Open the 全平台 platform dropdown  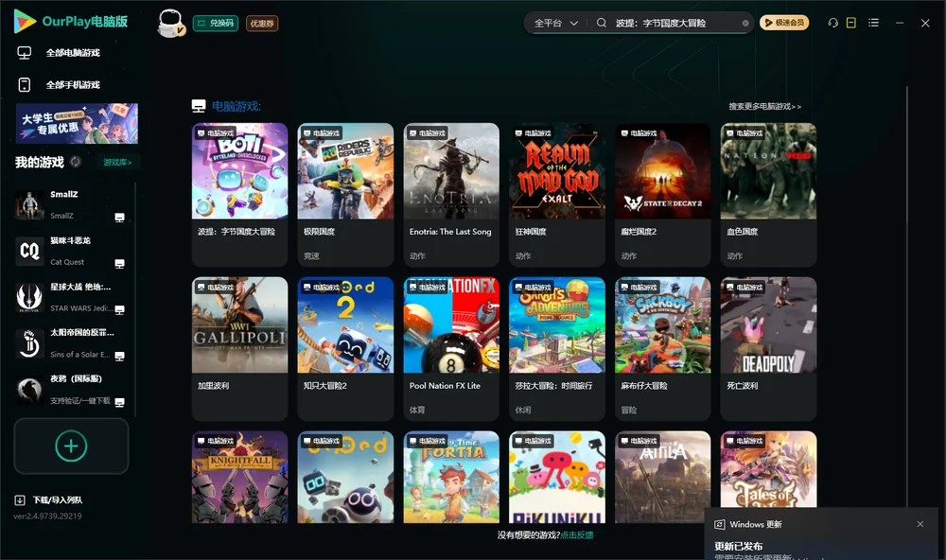(x=555, y=23)
